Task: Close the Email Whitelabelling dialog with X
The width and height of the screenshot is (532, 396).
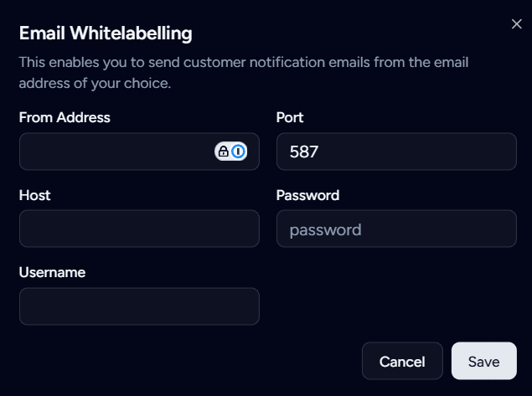Action: (516, 24)
